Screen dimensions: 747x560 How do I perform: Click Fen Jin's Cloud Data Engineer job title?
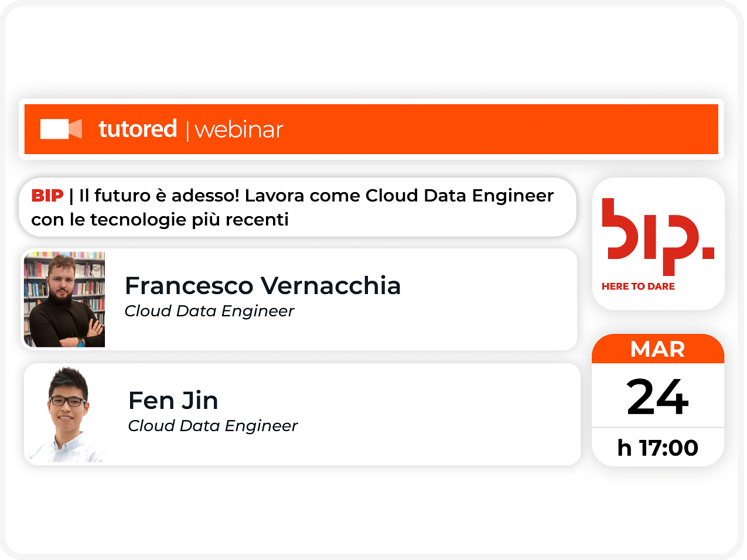tap(213, 426)
